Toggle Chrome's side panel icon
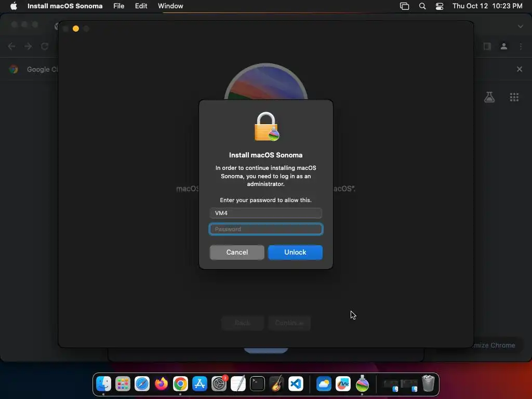 (x=487, y=46)
